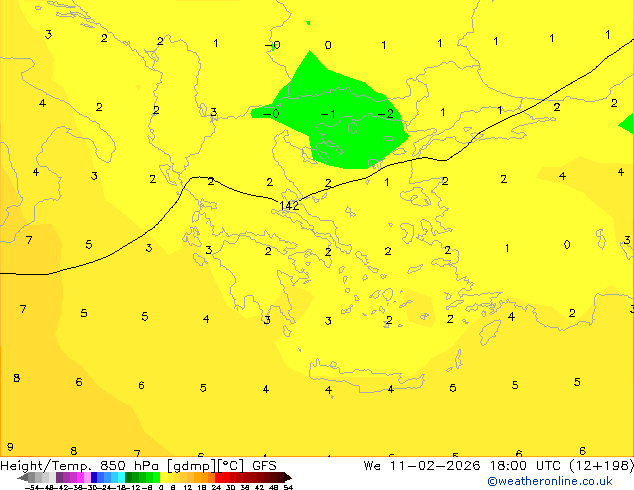Click the 18:00 UTC time text

pyautogui.click(x=525, y=466)
